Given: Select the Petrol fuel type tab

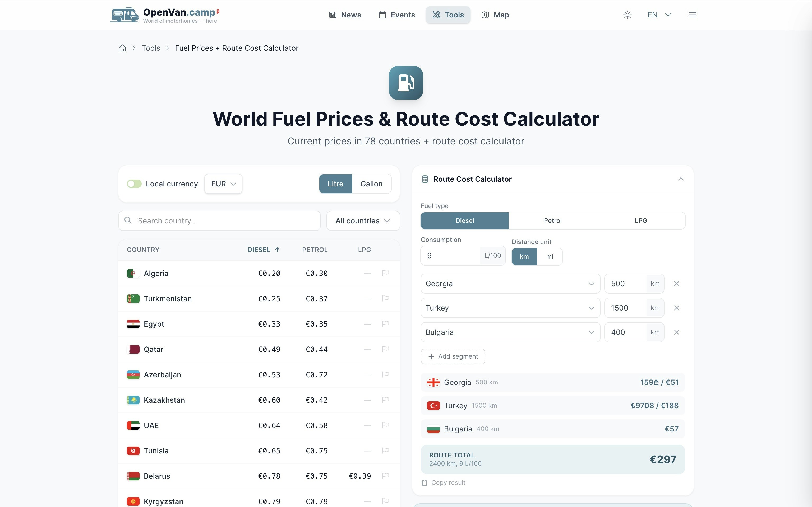Looking at the screenshot, I should [552, 221].
